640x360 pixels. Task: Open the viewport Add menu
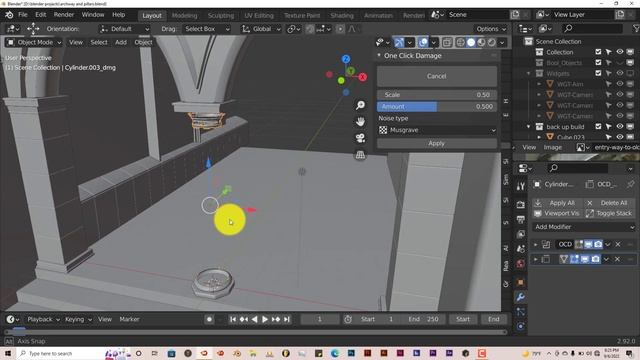pos(121,42)
